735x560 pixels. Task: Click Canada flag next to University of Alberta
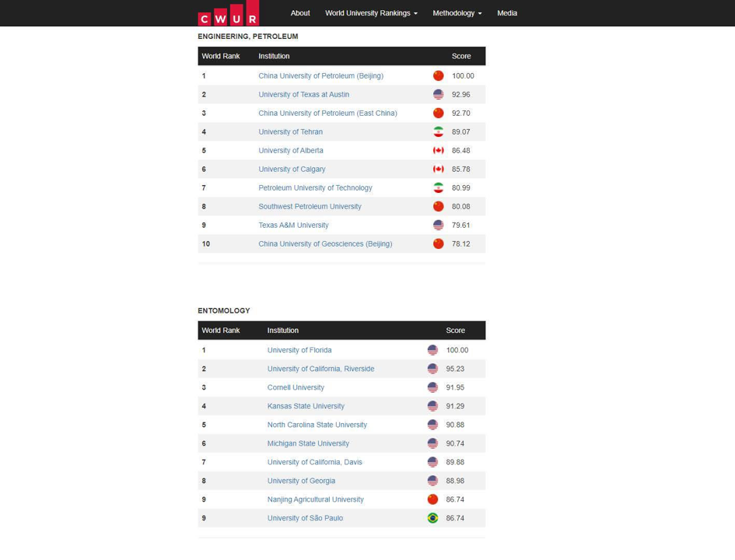(x=438, y=150)
